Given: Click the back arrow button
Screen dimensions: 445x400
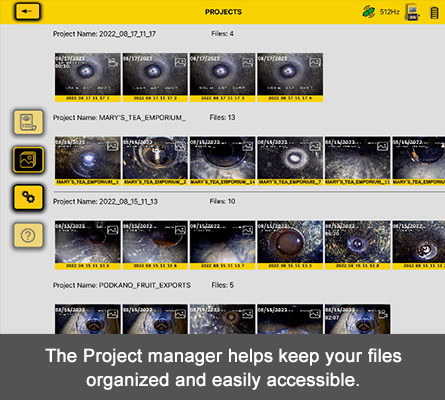Looking at the screenshot, I should pyautogui.click(x=27, y=11).
